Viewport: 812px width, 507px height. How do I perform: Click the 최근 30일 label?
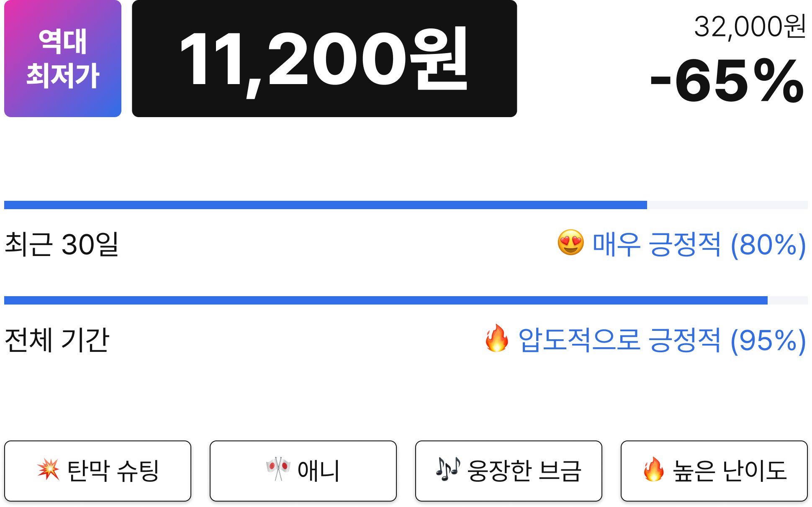(x=62, y=244)
